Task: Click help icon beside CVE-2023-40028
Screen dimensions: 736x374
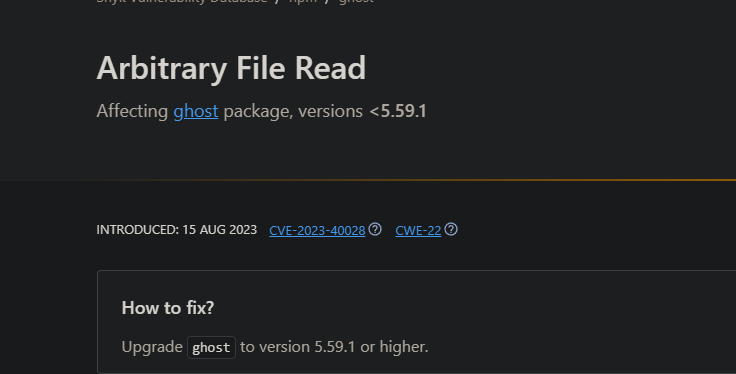Action: (x=375, y=229)
